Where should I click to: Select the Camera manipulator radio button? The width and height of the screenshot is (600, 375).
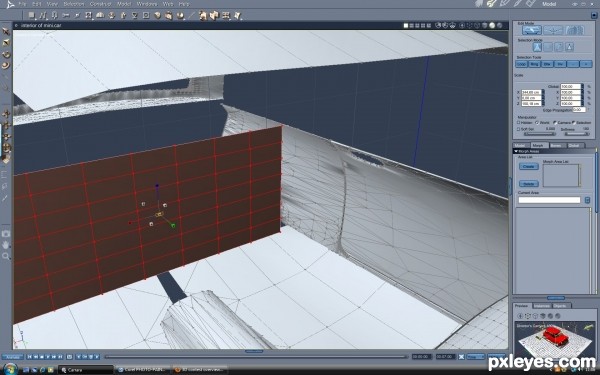tap(555, 123)
